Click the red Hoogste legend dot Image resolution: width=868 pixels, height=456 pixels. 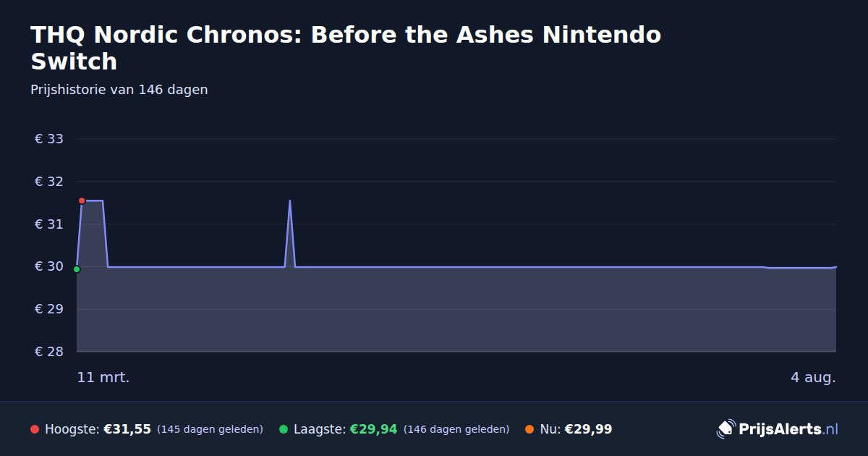[x=35, y=429]
